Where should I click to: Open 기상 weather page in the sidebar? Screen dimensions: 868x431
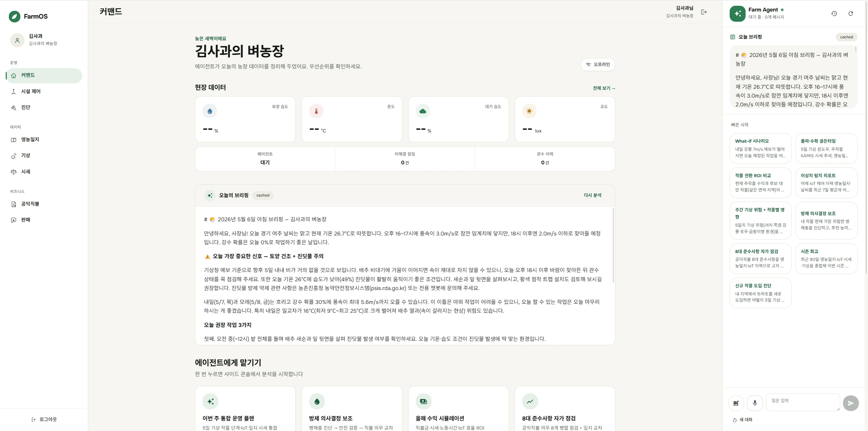pyautogui.click(x=44, y=156)
